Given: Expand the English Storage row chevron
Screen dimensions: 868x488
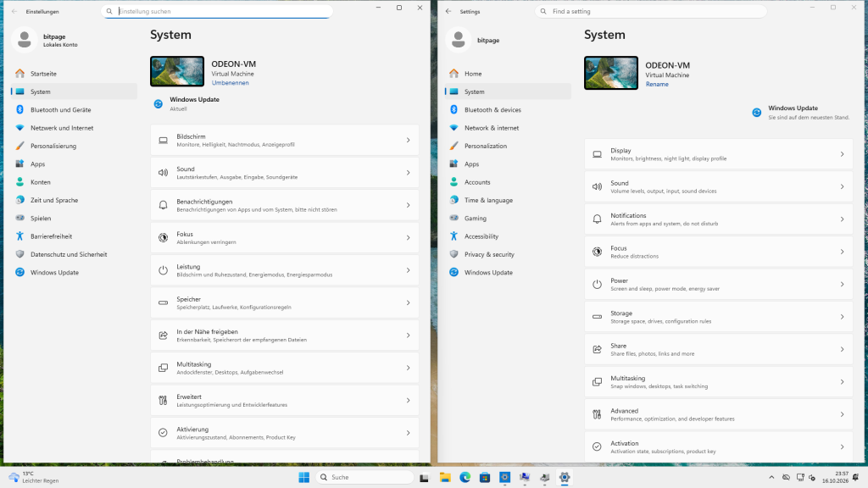Looking at the screenshot, I should click(842, 317).
